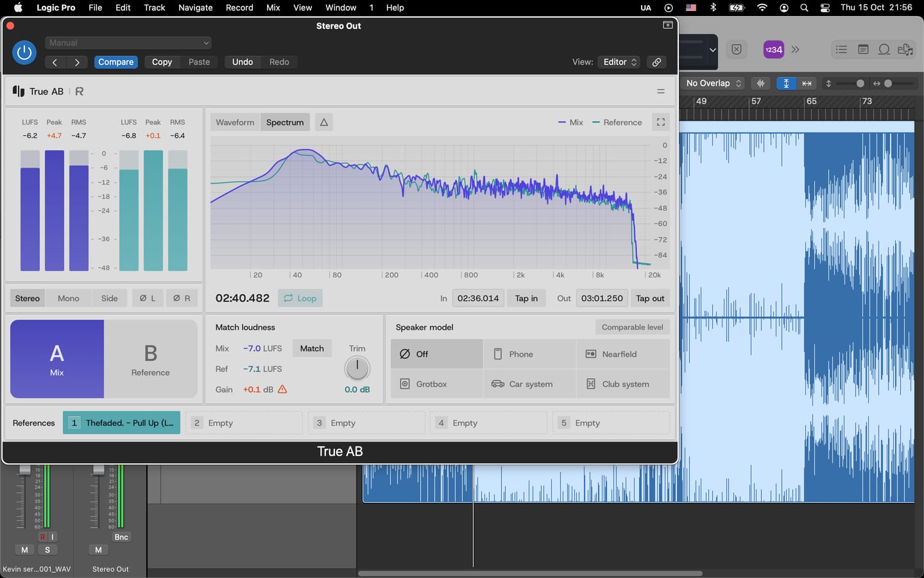Viewport: 924px width, 578px height.
Task: Switch to the Spectrum tab
Action: click(285, 122)
